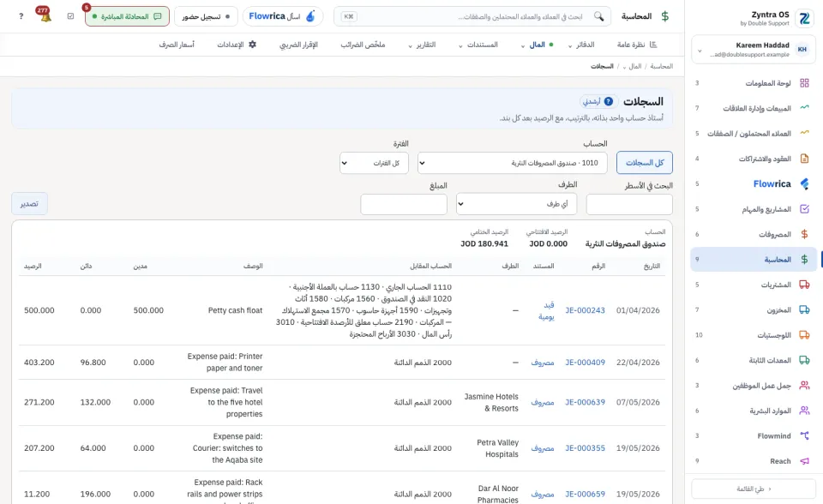This screenshot has height=504, width=823.
Task: Open the Inventory (المخزون) sidebar icon
Action: pos(804,309)
